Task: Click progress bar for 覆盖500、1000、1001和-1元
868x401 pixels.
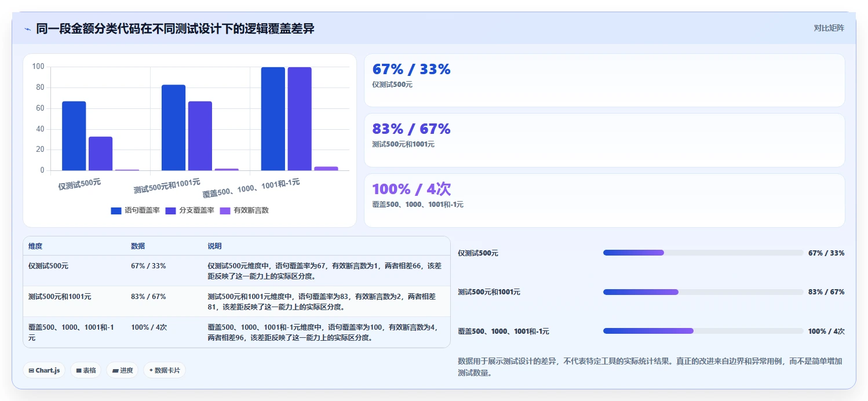Action: tap(703, 331)
